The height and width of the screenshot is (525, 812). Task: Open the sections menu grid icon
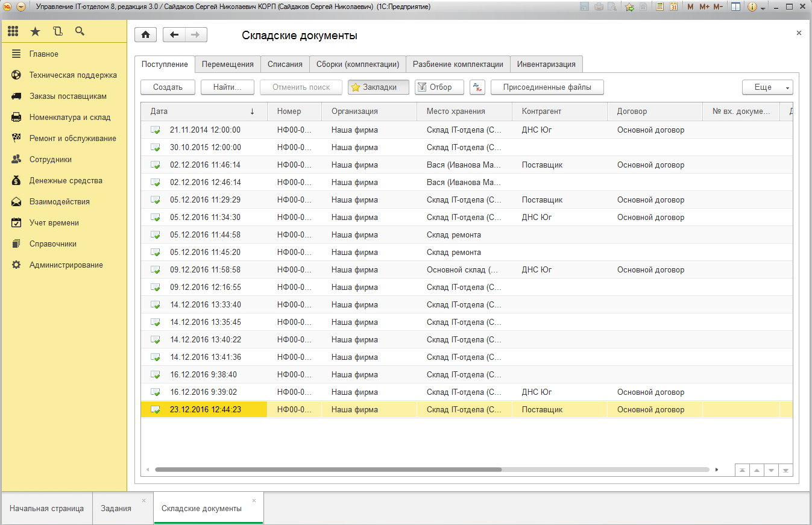(13, 31)
